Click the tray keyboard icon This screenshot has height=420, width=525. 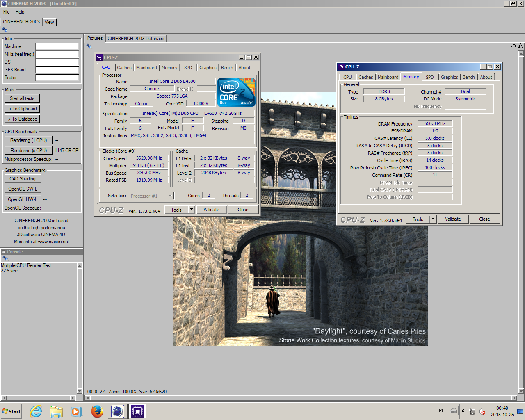[x=453, y=411]
